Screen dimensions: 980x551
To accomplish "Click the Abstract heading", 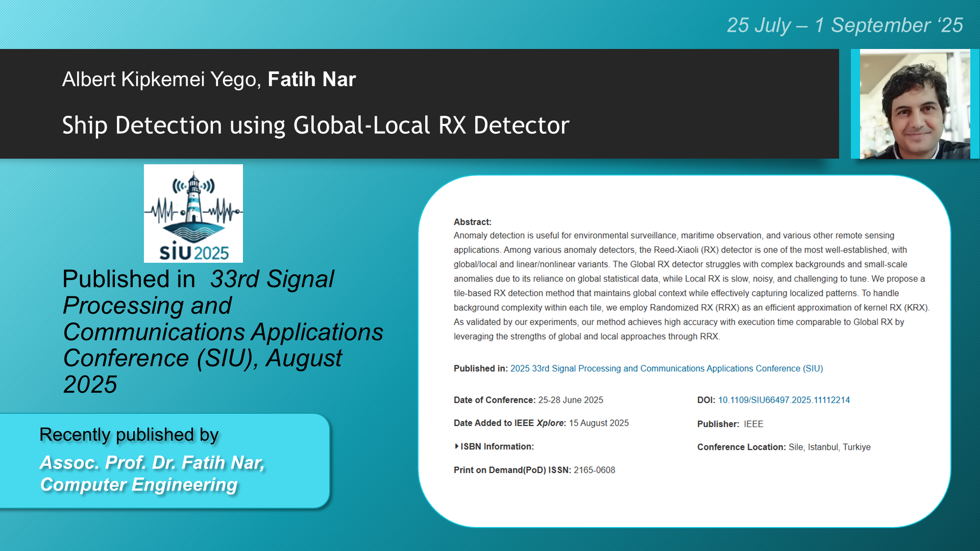I will (x=472, y=222).
